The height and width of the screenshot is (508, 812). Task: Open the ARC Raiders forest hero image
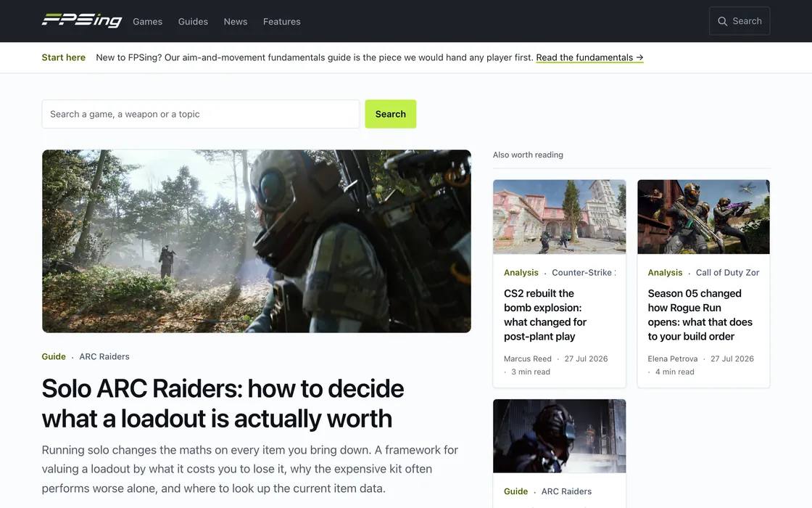[257, 241]
